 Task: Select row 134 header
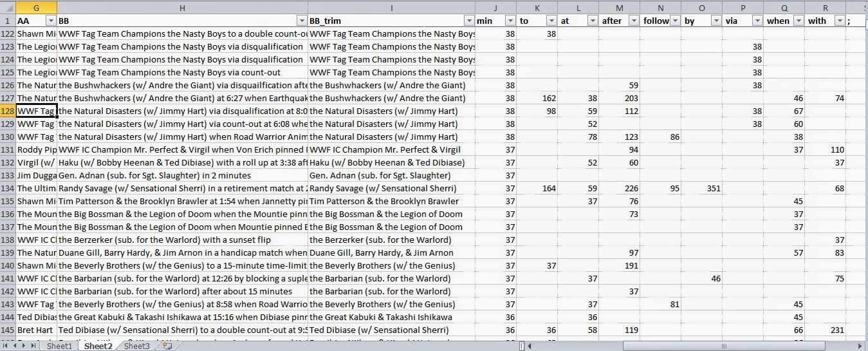[8, 188]
